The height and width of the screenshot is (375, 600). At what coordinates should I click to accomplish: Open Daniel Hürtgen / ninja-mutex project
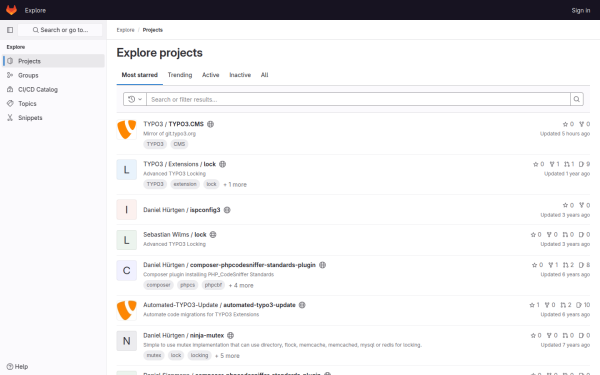pyautogui.click(x=184, y=335)
